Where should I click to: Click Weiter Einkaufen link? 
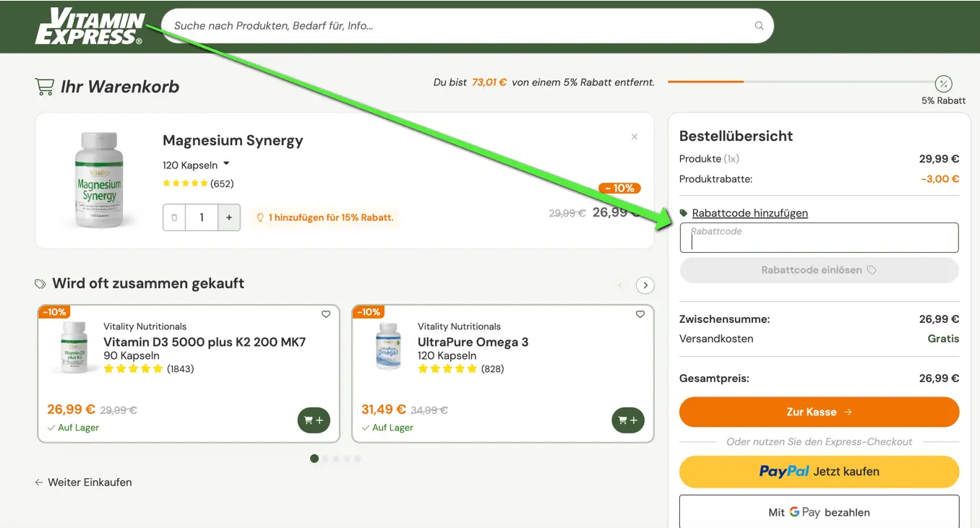click(x=83, y=482)
